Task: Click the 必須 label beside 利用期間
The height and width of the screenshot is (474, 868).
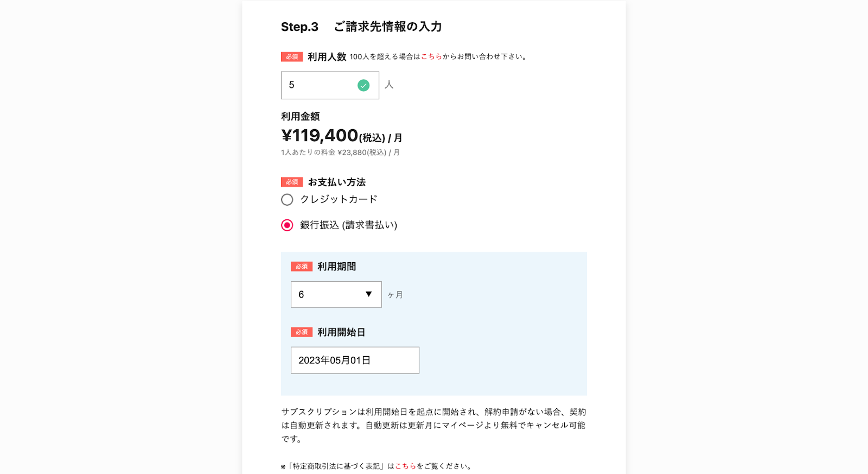Action: tap(302, 266)
